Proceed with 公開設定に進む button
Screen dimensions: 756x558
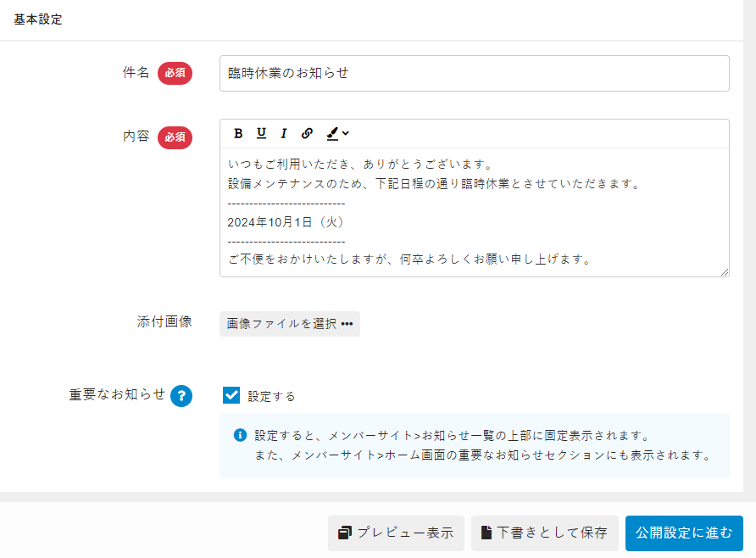point(684,533)
